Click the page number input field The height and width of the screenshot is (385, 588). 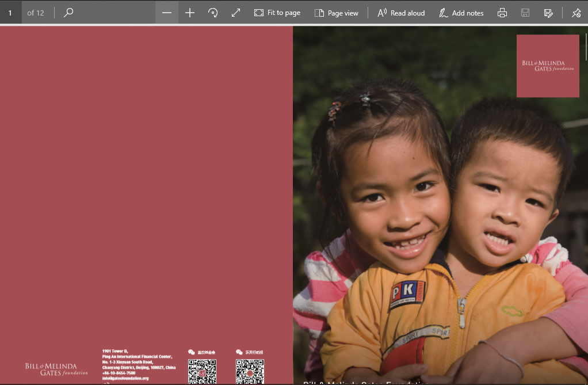10,13
